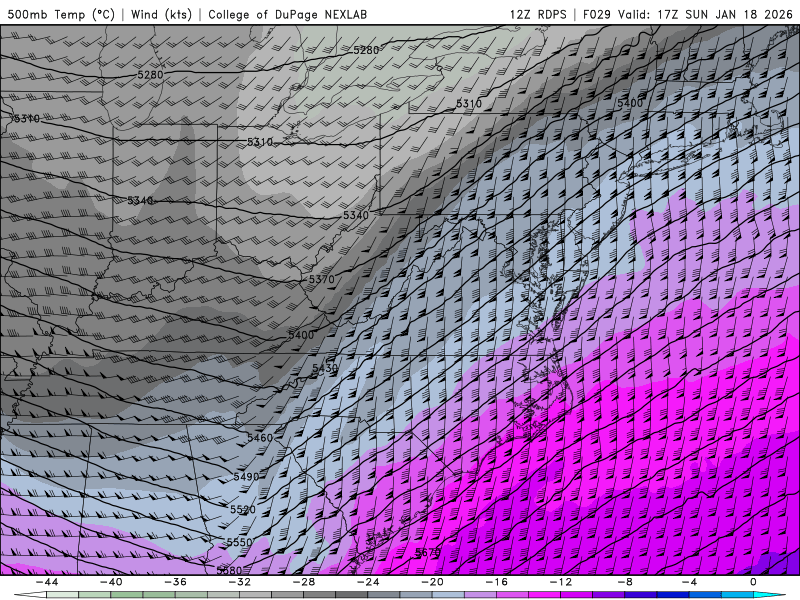Image resolution: width=800 pixels, height=600 pixels.
Task: Choose the -16 color scale value
Action: click(x=496, y=582)
